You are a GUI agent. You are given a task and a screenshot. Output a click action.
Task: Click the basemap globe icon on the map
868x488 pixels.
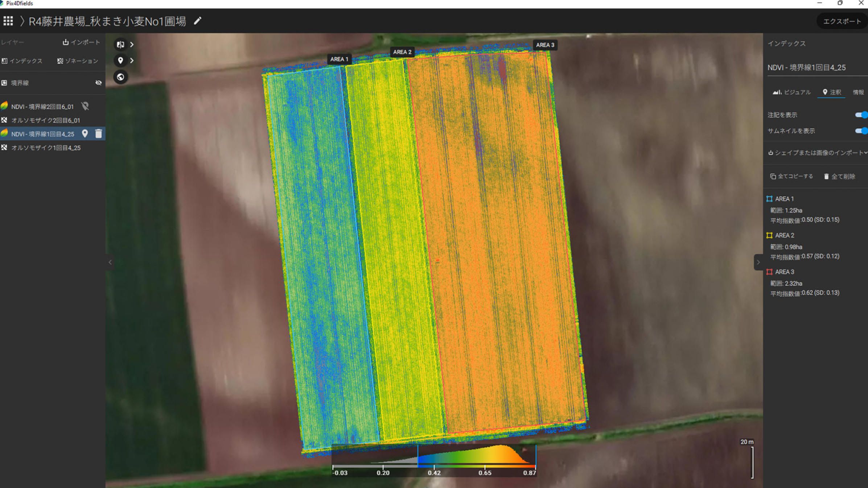121,77
